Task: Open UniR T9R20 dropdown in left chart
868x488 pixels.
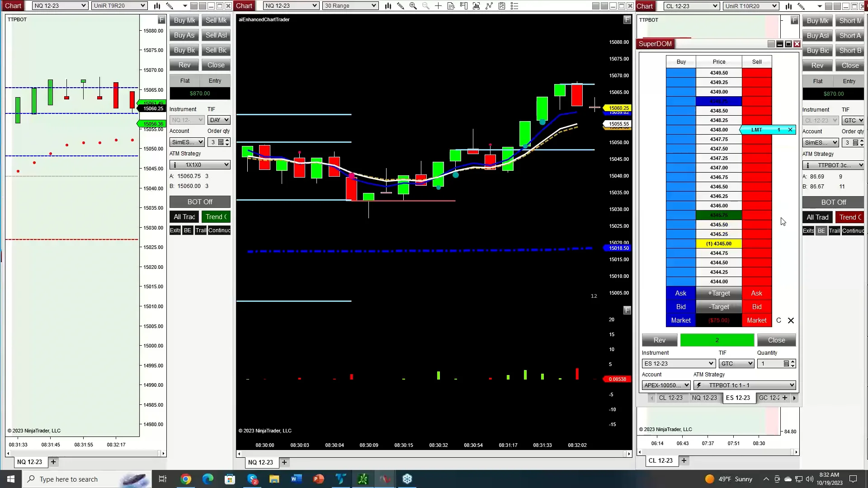Action: pyautogui.click(x=119, y=6)
